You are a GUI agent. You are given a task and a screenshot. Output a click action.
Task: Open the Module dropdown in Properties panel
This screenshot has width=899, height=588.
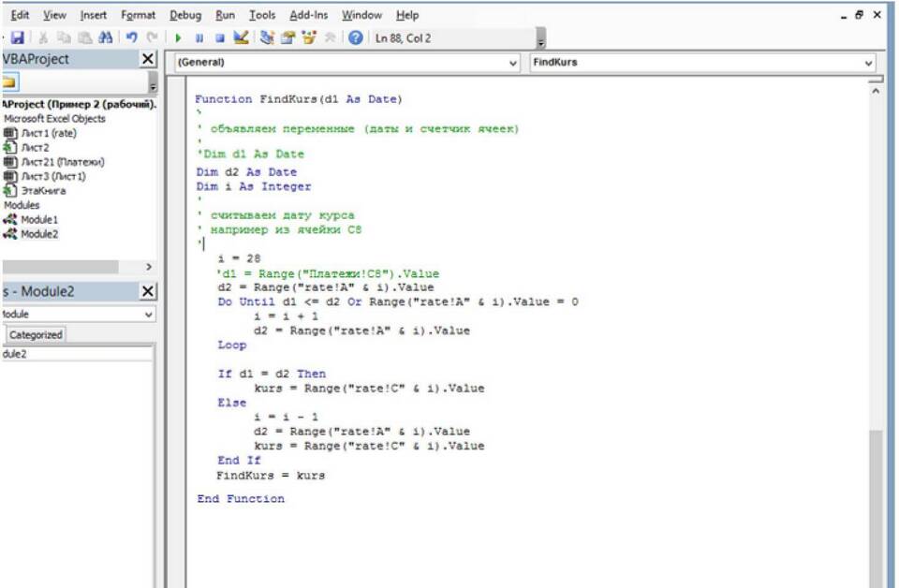(148, 315)
